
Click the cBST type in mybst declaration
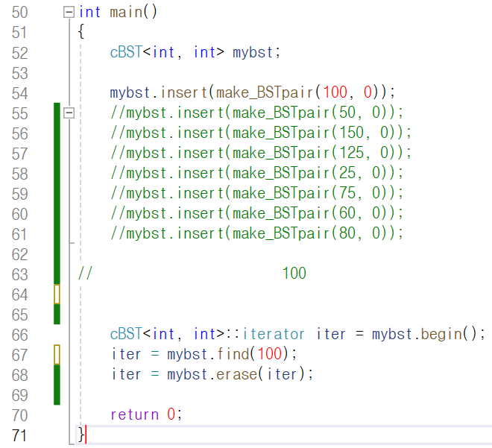pos(126,52)
